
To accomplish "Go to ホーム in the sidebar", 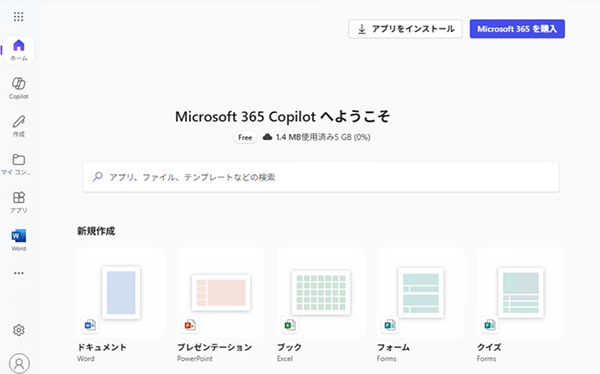I will point(19,50).
